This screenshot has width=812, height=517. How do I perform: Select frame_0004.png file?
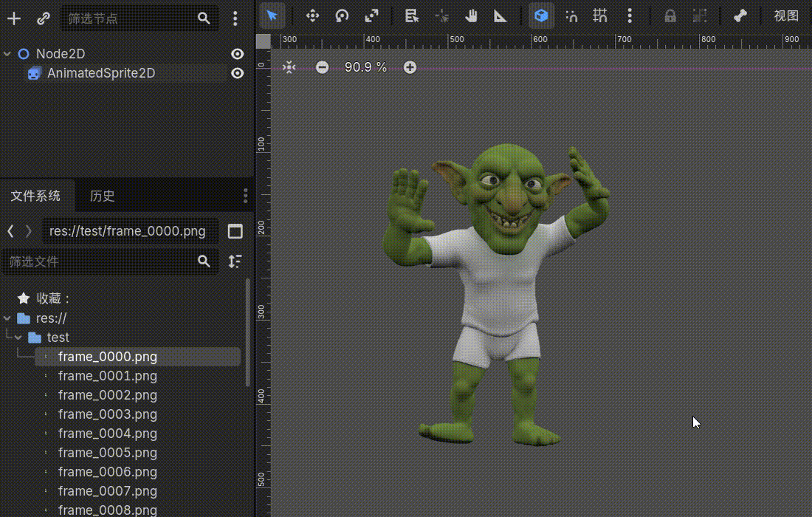(107, 433)
